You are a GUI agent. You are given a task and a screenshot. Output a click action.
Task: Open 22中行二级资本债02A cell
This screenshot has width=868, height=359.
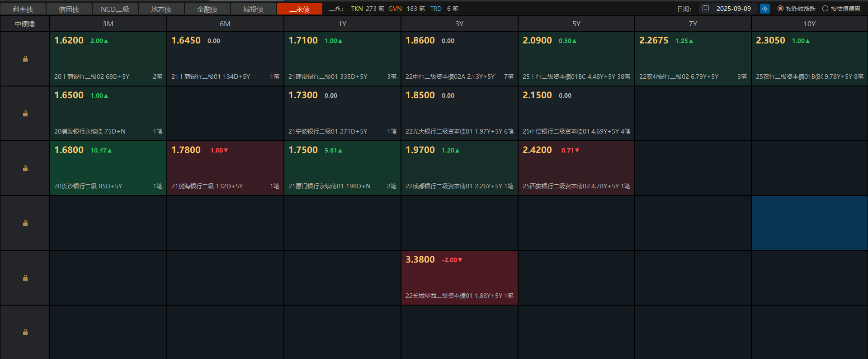459,59
